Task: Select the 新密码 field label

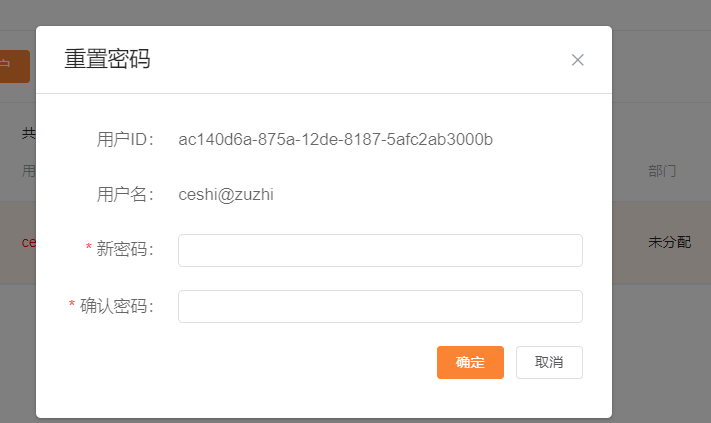Action: pos(125,250)
